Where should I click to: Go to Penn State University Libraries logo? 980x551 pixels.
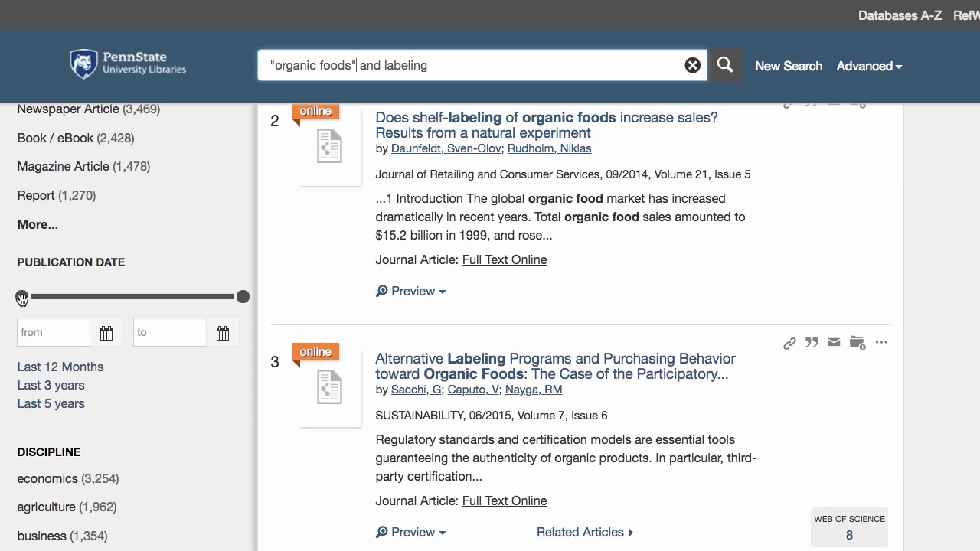pyautogui.click(x=128, y=64)
